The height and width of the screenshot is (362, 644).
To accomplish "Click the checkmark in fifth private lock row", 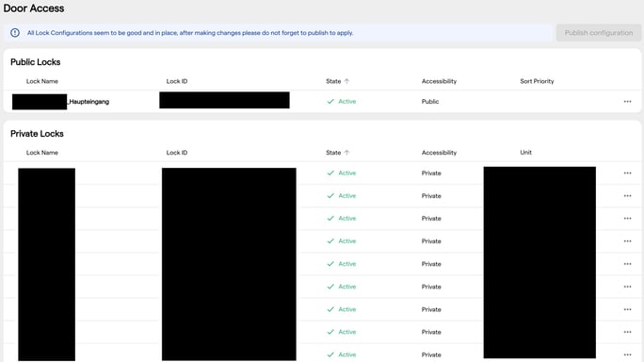I will tap(330, 264).
